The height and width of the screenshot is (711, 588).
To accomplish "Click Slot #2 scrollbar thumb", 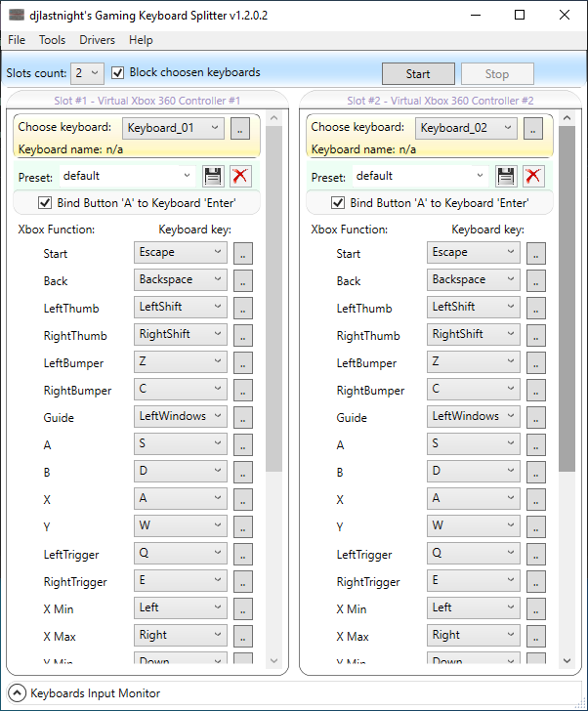I will click(x=567, y=299).
